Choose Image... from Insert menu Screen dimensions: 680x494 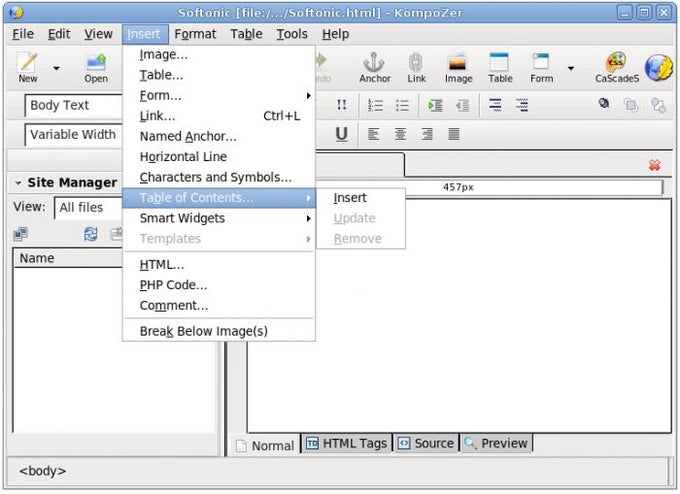[x=219, y=55]
